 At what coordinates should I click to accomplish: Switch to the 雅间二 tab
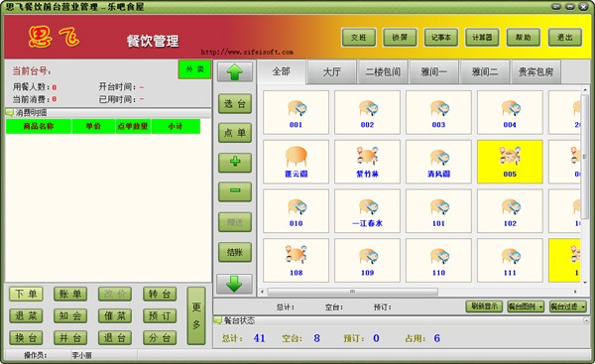pos(485,71)
